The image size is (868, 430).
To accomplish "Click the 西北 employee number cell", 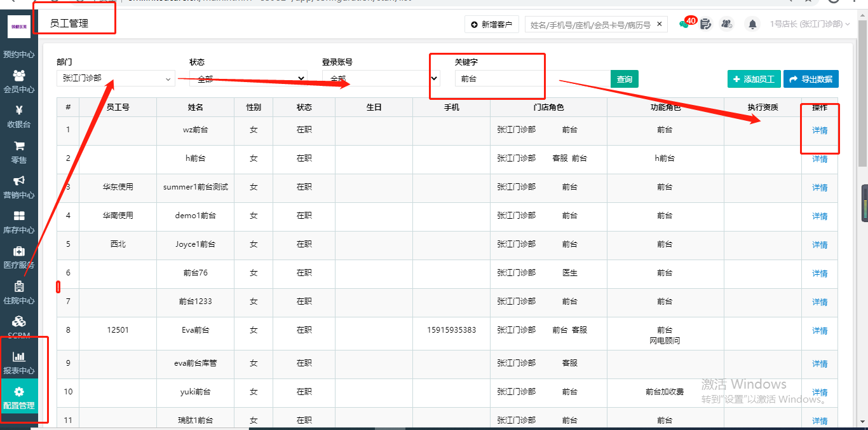I will tap(118, 244).
